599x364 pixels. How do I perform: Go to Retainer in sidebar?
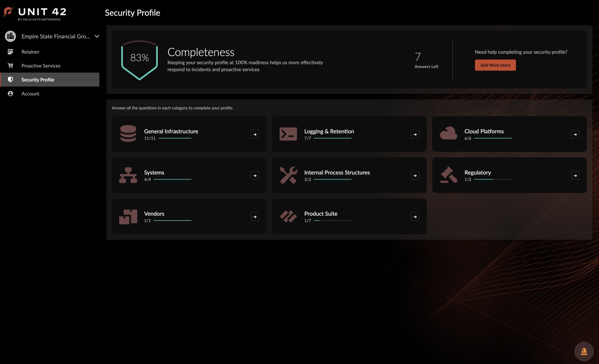[x=30, y=52]
